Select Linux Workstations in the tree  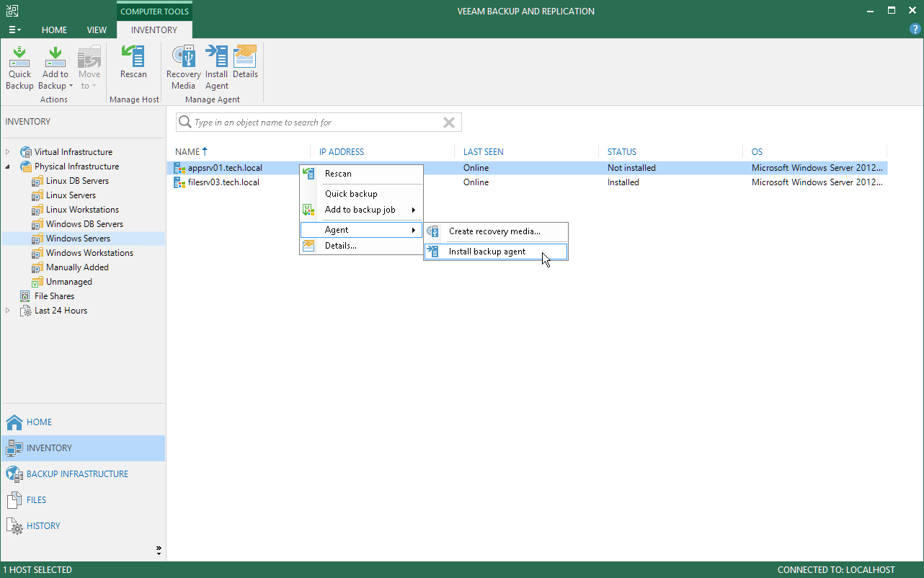[82, 210]
